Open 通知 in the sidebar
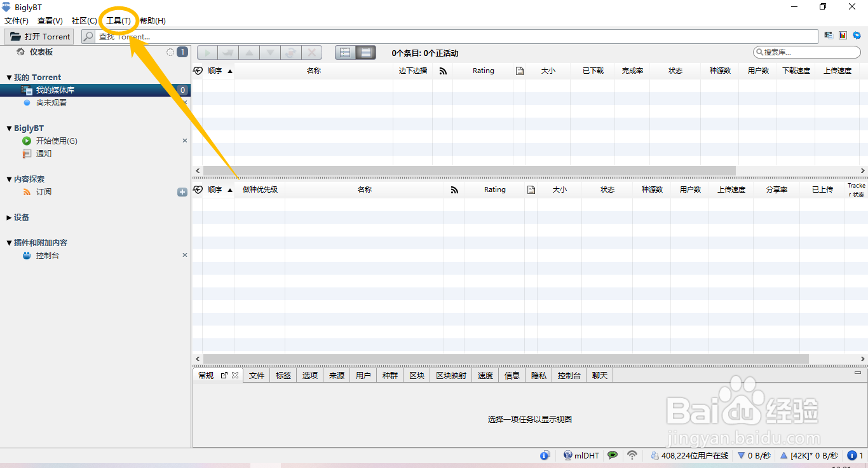The height and width of the screenshot is (468, 868). (44, 154)
